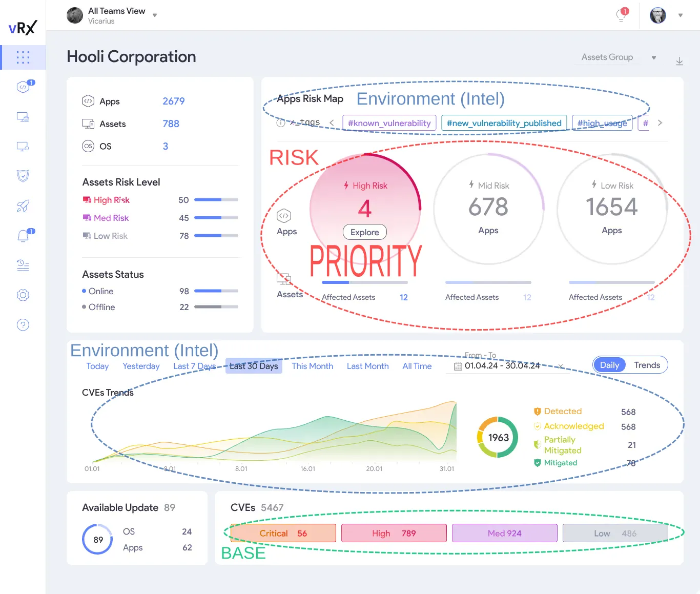Open the user account dropdown arrow

681,15
